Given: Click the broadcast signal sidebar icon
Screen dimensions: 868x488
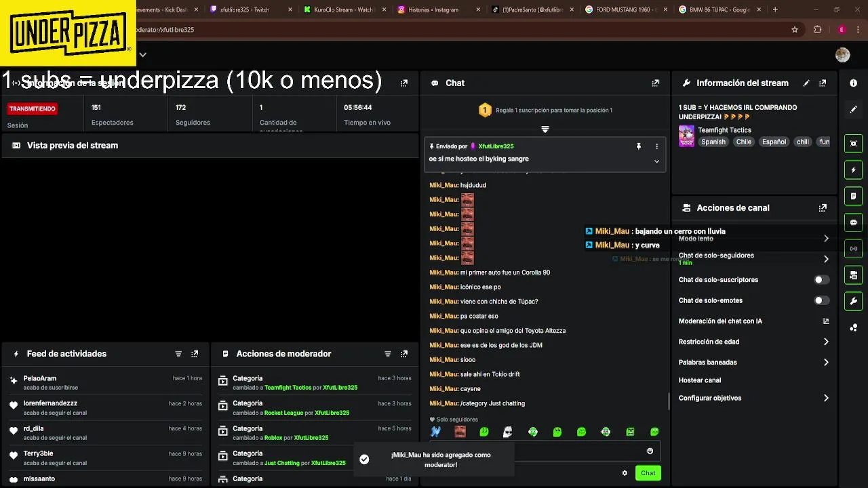Looking at the screenshot, I should click(x=853, y=249).
